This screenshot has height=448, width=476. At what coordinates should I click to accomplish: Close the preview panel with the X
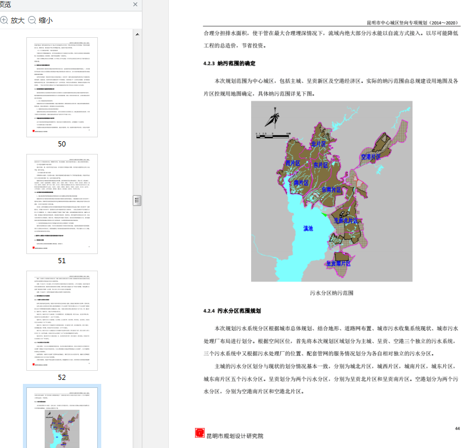click(136, 4)
